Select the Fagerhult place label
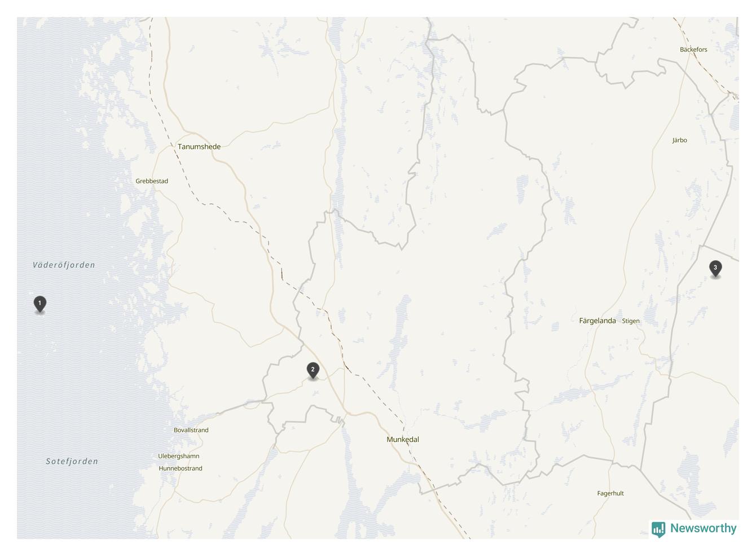Screen dimensions: 756x556 pyautogui.click(x=610, y=493)
